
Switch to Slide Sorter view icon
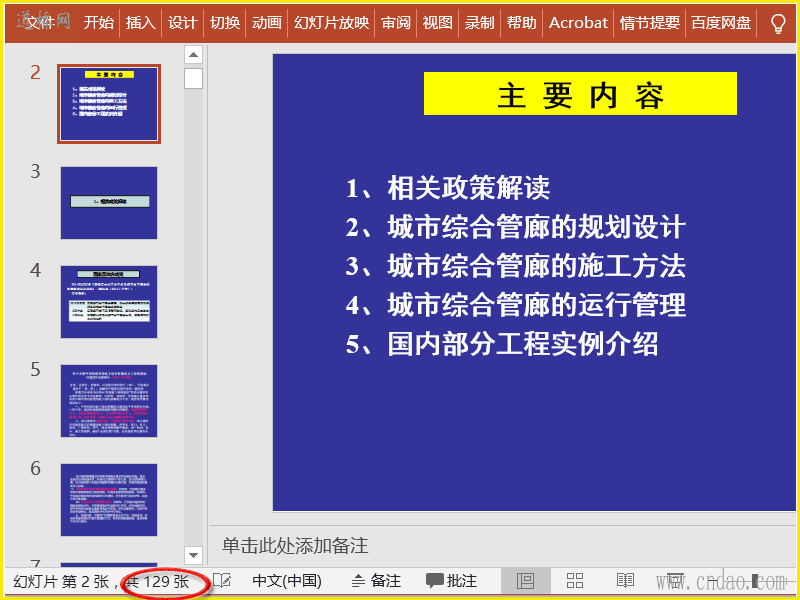575,581
